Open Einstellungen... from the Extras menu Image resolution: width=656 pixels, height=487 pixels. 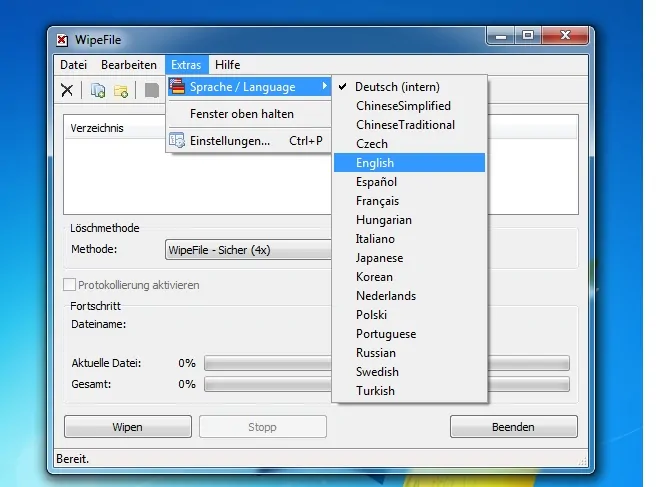[x=249, y=141]
